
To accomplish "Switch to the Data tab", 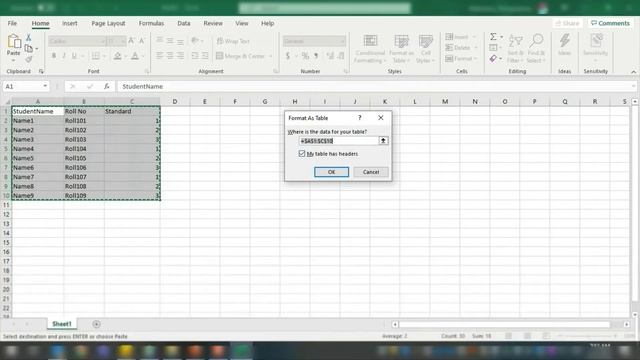I will 184,24.
